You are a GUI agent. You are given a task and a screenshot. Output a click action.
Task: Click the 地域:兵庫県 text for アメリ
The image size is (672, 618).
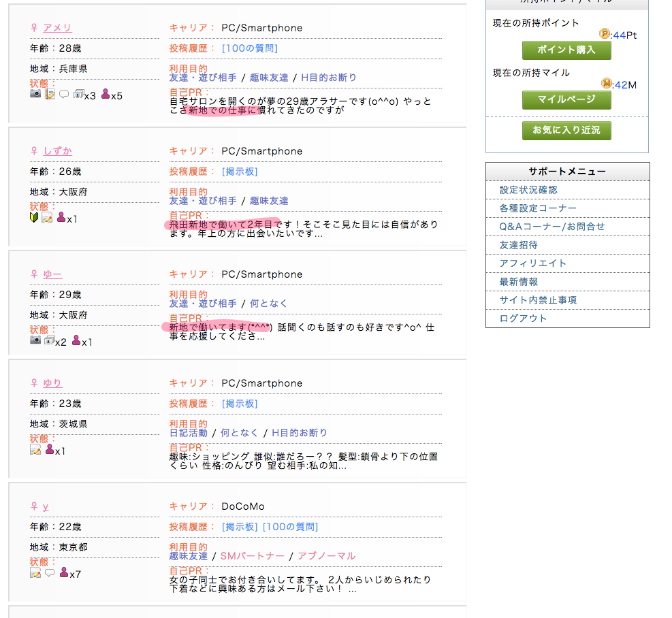pos(59,69)
